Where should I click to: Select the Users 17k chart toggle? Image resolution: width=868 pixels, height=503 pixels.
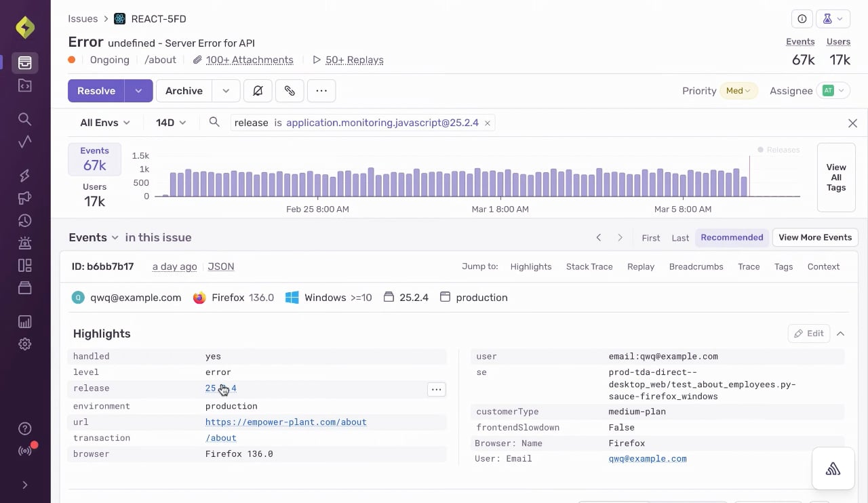[x=94, y=195]
